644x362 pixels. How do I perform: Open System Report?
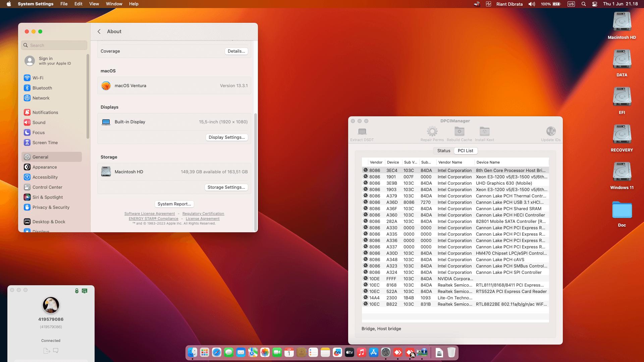click(x=174, y=204)
